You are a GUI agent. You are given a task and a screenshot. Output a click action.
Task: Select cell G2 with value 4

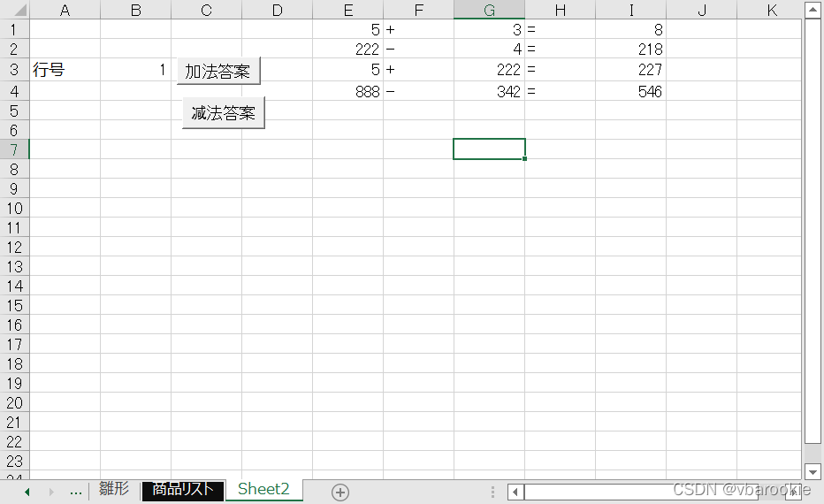489,49
